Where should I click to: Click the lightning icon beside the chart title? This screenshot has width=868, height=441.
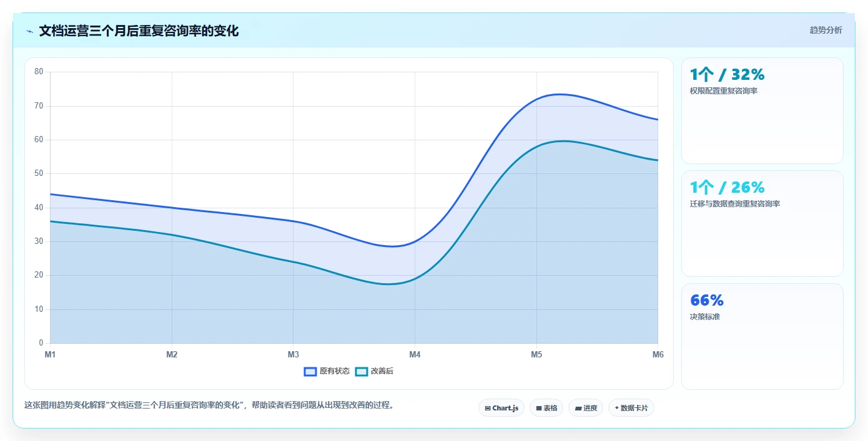coord(29,31)
